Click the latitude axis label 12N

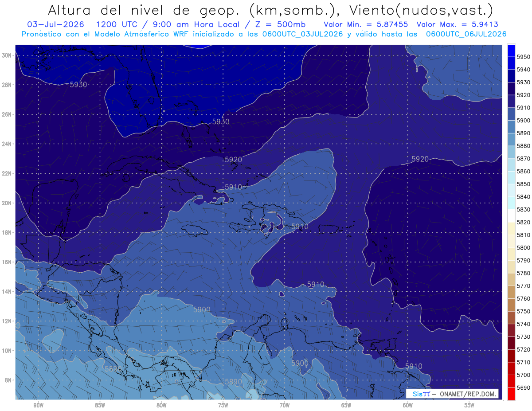[x=7, y=321]
